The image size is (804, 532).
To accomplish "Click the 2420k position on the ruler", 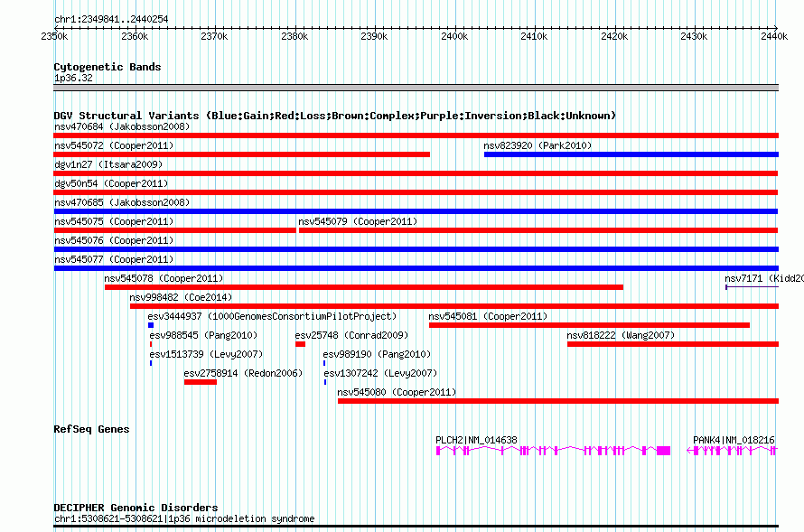I will (614, 36).
